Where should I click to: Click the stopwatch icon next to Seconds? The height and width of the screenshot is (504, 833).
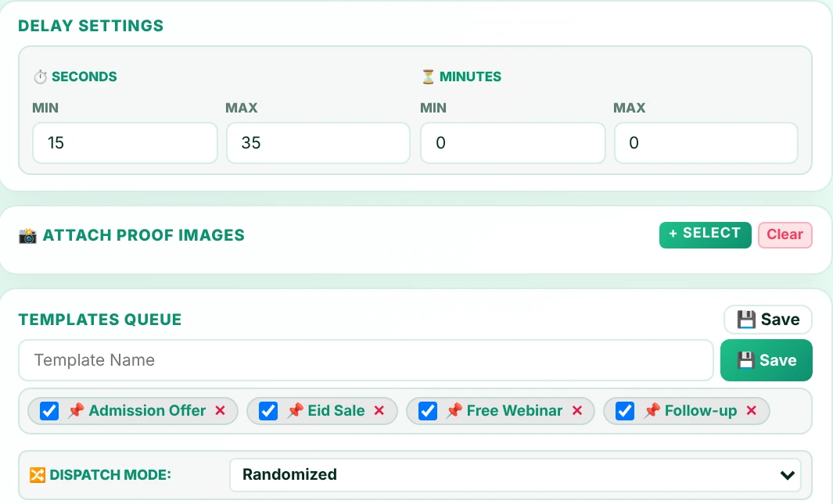[41, 77]
